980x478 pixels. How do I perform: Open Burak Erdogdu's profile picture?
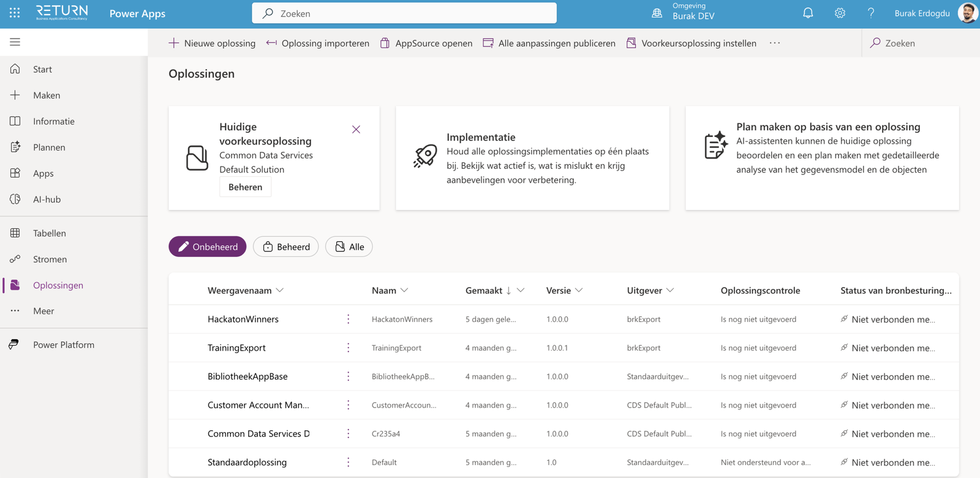tap(968, 13)
